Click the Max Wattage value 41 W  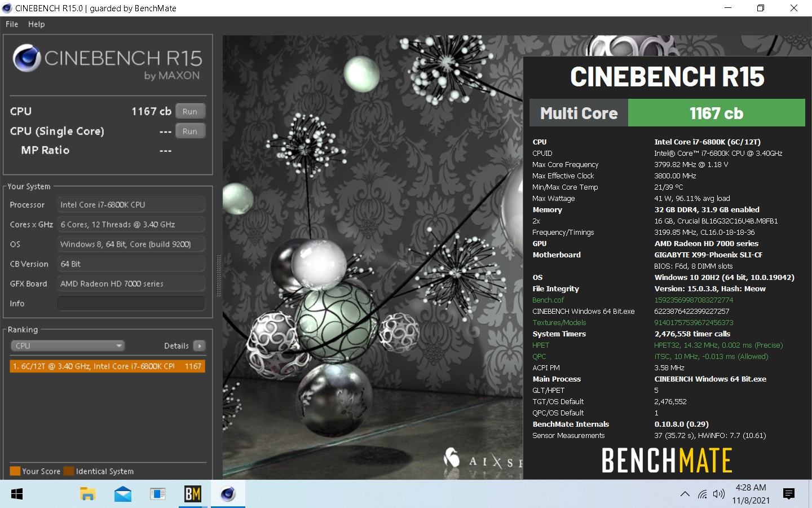point(692,199)
